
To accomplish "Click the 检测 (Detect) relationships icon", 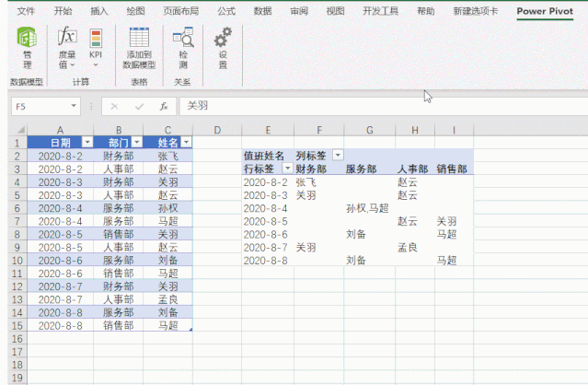I will click(x=182, y=39).
